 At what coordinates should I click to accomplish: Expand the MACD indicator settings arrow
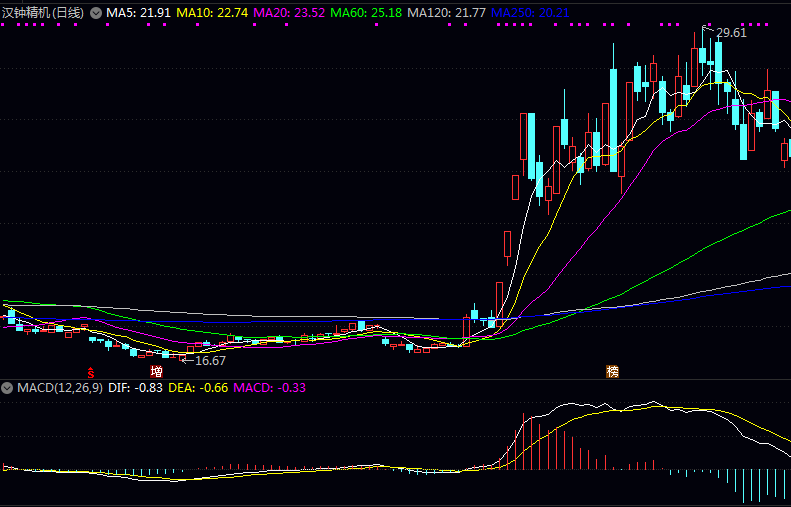[x=7, y=387]
